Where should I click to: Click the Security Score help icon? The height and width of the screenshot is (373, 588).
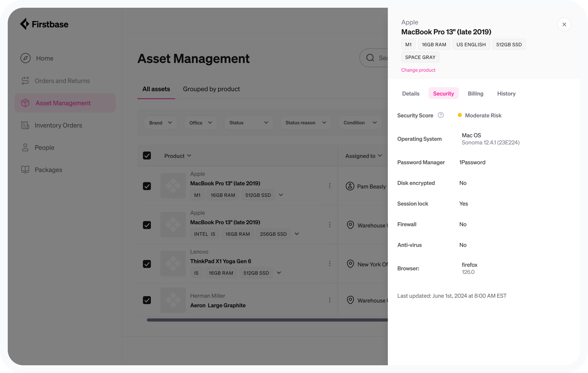(440, 115)
